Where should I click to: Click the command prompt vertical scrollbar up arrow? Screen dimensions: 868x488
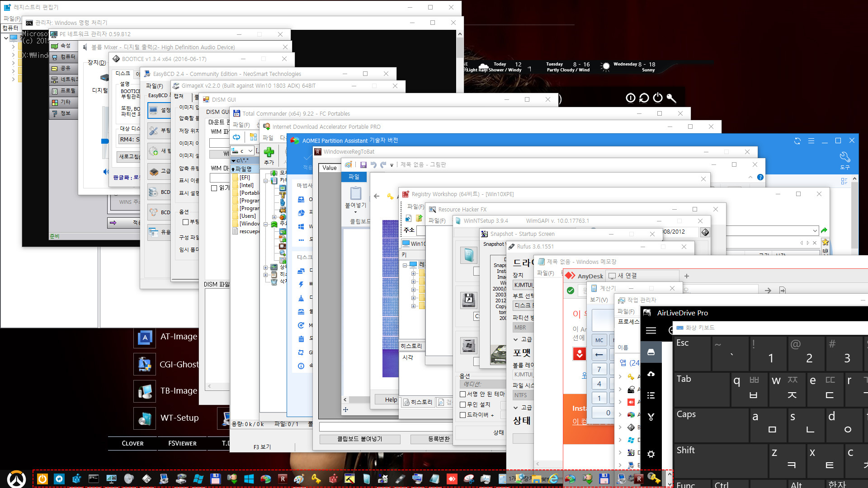tap(460, 34)
